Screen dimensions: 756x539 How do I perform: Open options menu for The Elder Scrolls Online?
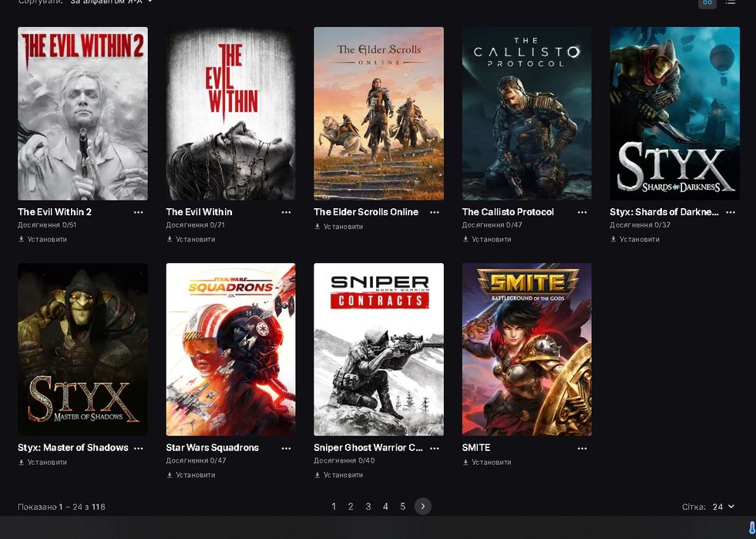click(435, 212)
